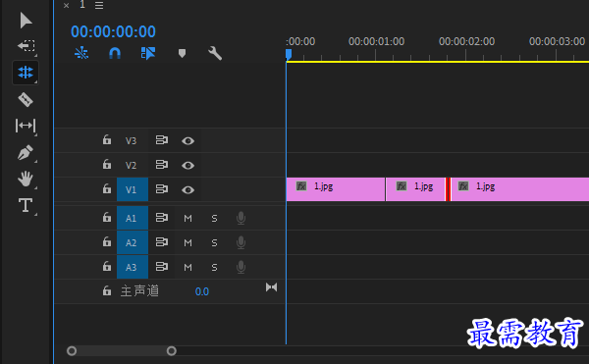Click the right zoom scrollbar handle
This screenshot has height=364, width=589.
click(x=171, y=351)
